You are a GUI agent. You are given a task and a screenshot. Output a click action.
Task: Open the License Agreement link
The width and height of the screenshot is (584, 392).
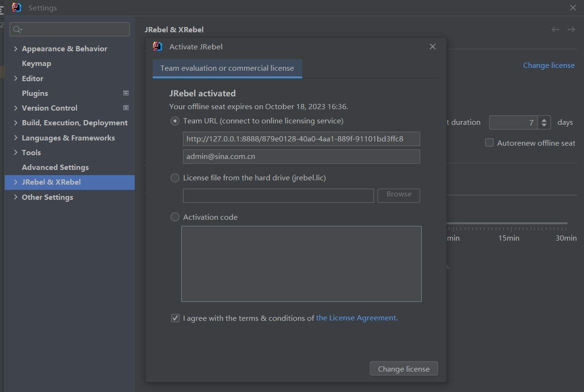[357, 318]
